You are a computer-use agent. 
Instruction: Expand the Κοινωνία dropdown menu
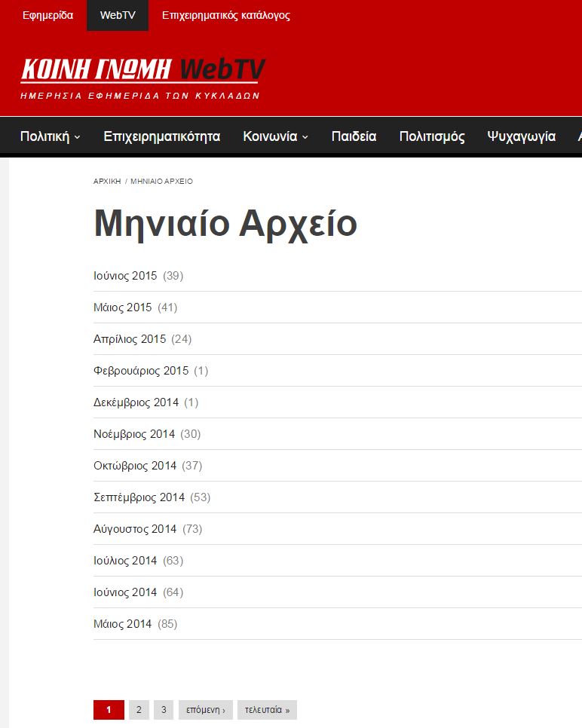coord(275,136)
